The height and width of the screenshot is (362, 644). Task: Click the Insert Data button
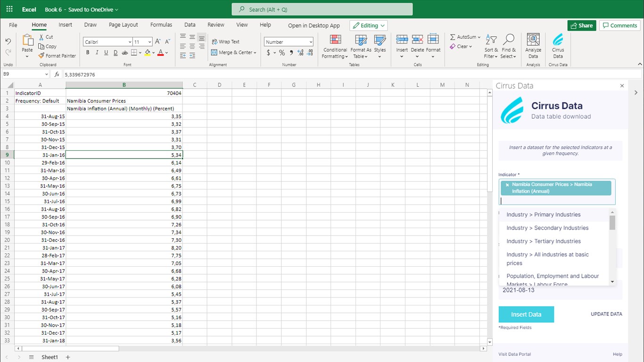click(526, 314)
